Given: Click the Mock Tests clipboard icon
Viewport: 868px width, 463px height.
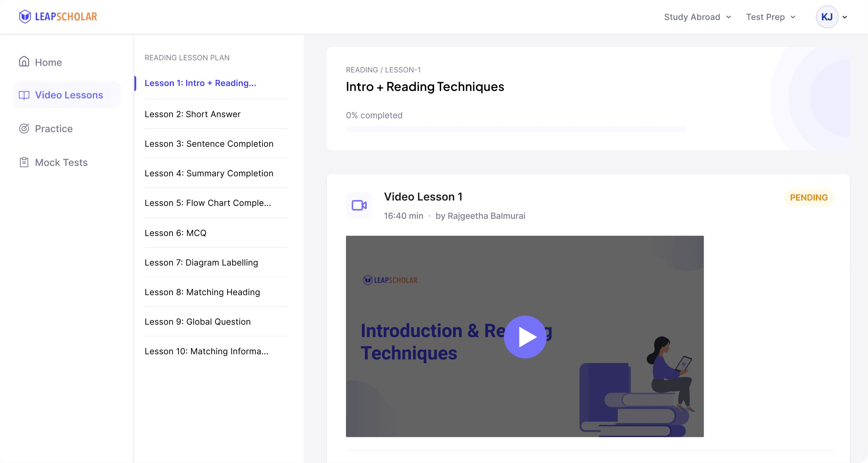Looking at the screenshot, I should click(x=24, y=162).
